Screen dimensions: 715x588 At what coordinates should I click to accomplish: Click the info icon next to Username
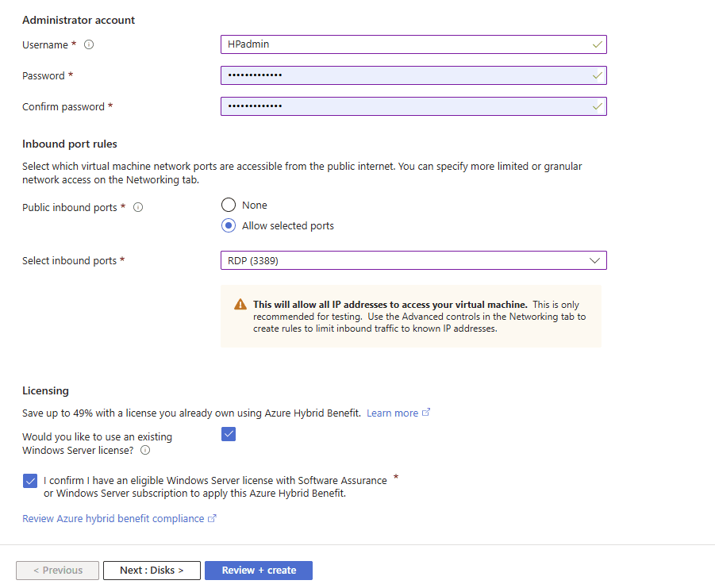[x=89, y=45]
